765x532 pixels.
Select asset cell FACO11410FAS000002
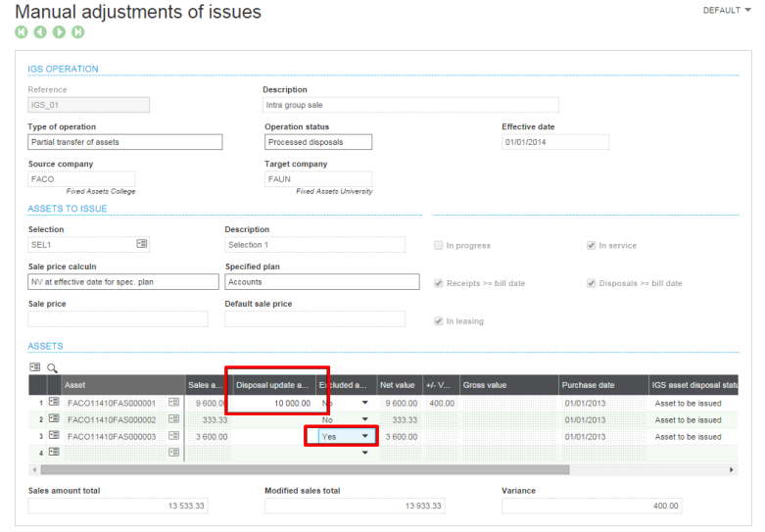point(112,419)
